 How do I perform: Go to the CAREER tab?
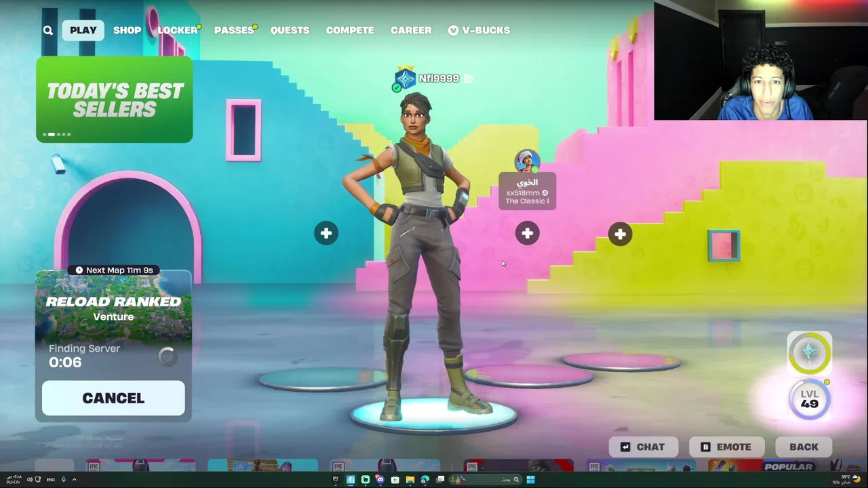tap(411, 30)
